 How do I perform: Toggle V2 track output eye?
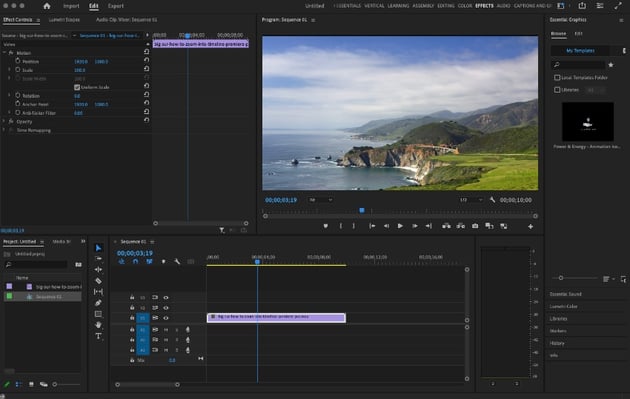[166, 308]
